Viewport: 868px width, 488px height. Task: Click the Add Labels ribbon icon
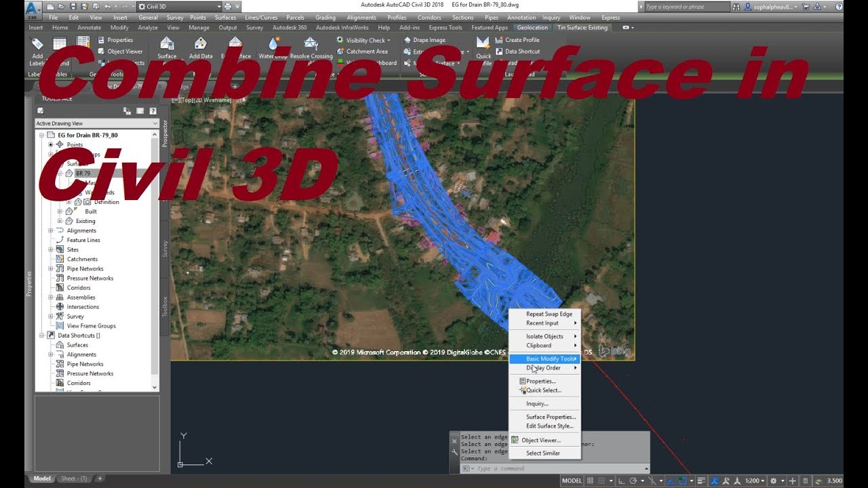click(37, 51)
